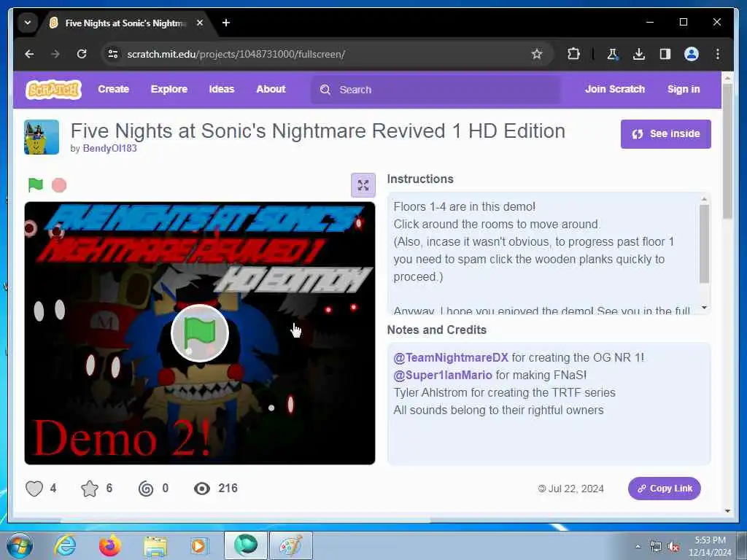The image size is (747, 560).
Task: Open the @Super1IanMario credit link
Action: (443, 376)
